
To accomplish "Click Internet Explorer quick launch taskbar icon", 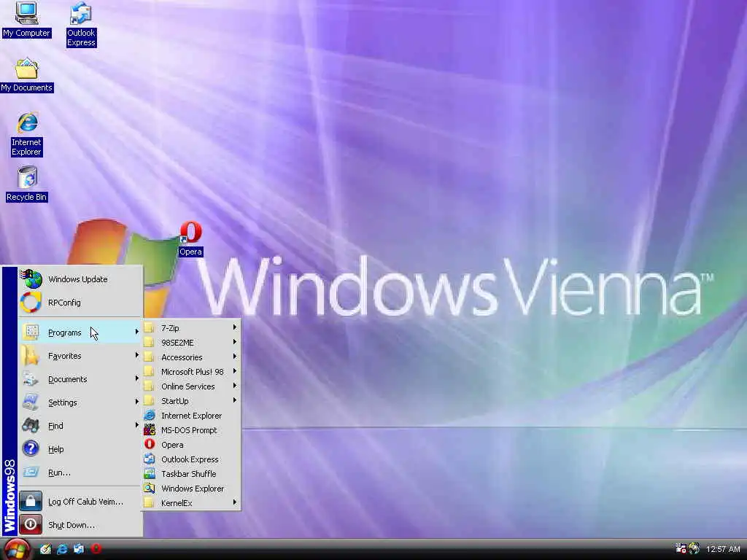I will point(63,549).
